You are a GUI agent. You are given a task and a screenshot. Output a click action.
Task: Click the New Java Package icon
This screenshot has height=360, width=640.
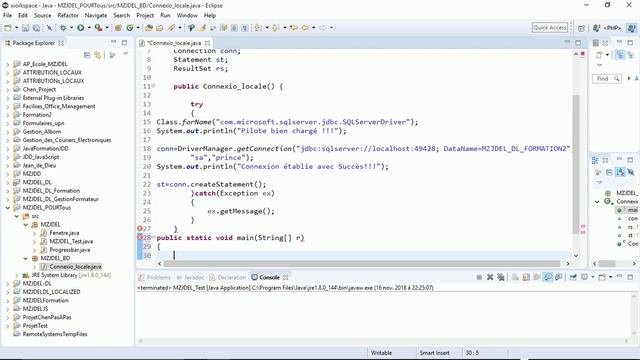tap(118, 28)
